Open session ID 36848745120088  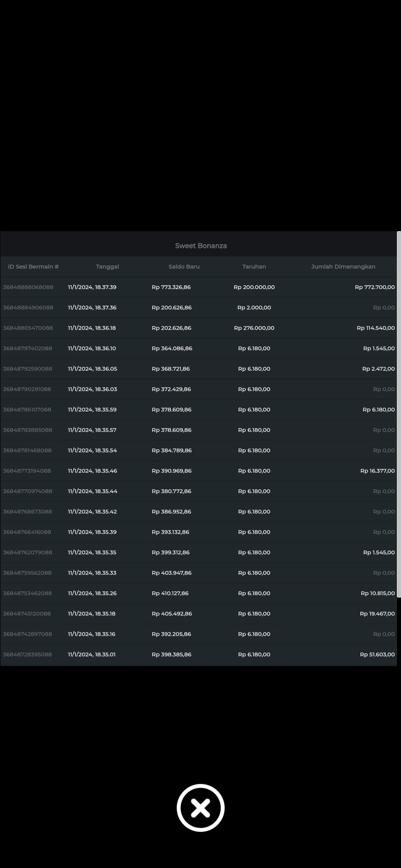pyautogui.click(x=27, y=614)
